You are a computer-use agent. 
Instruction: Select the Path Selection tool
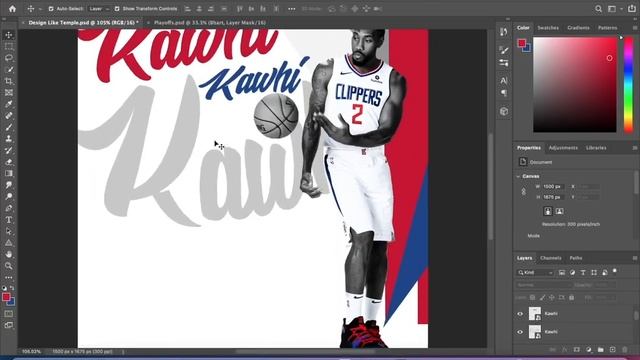coord(9,231)
